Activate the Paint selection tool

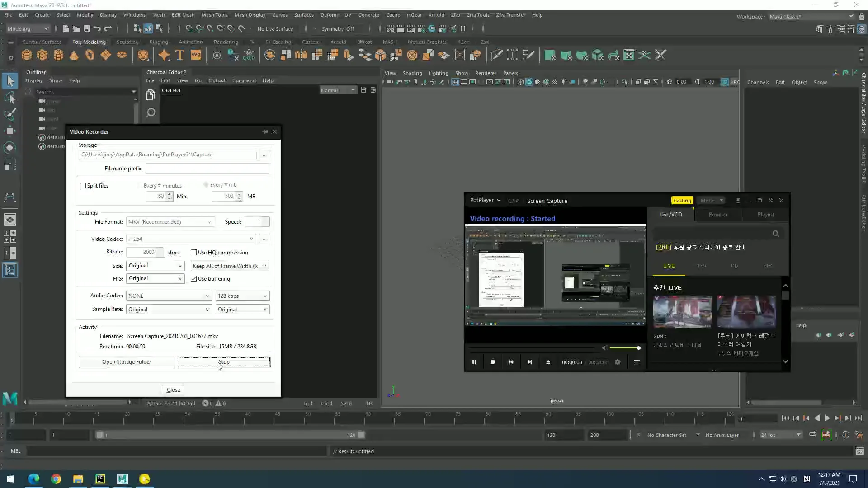click(x=10, y=114)
